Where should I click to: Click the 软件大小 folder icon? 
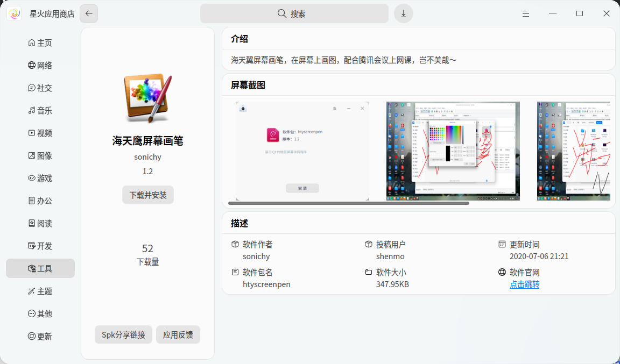[x=369, y=272]
